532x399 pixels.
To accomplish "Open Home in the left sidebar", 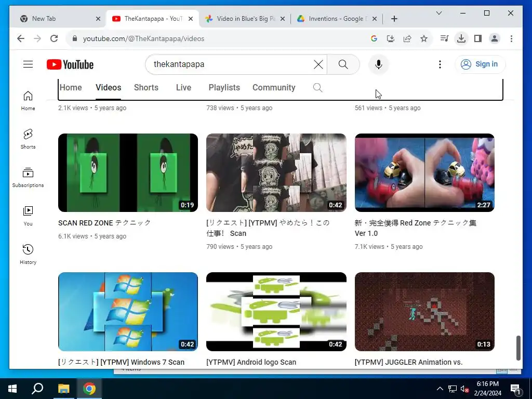I will pos(28,101).
